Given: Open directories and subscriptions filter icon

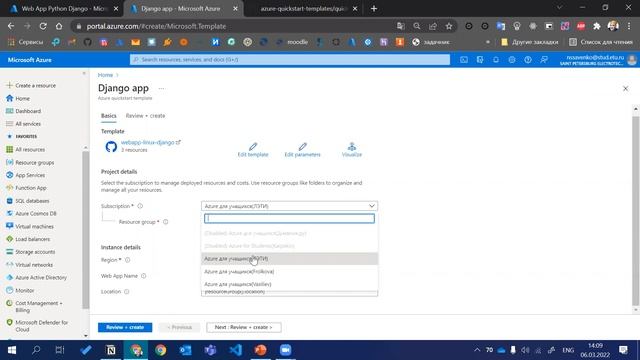Looking at the screenshot, I should pyautogui.click(x=480, y=60).
